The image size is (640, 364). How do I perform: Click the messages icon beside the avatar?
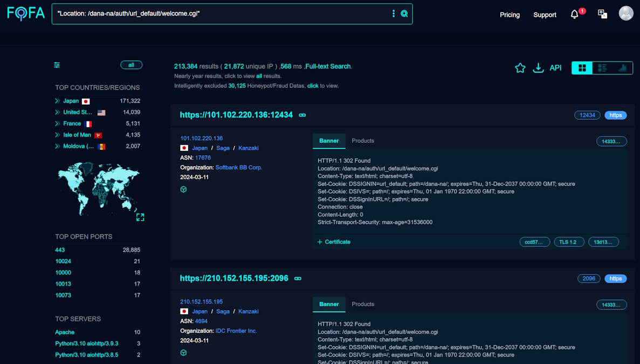coord(602,13)
